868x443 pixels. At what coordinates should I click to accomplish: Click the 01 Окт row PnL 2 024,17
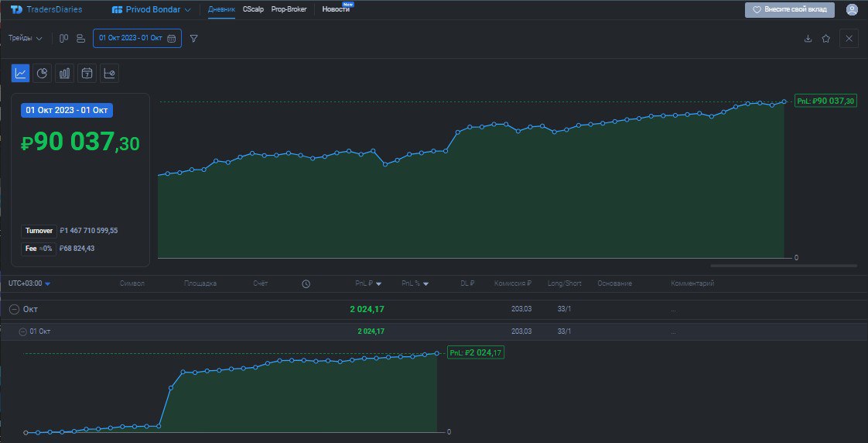click(371, 331)
